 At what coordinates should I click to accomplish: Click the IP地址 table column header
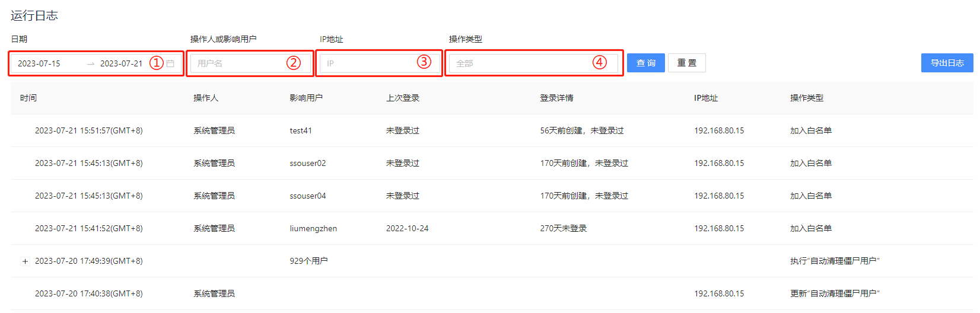(706, 98)
